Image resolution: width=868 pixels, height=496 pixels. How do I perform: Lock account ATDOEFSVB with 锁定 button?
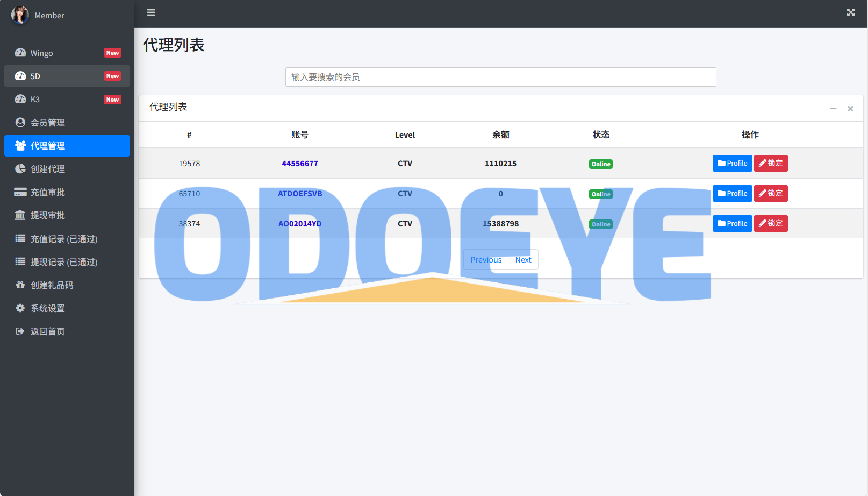pos(770,193)
